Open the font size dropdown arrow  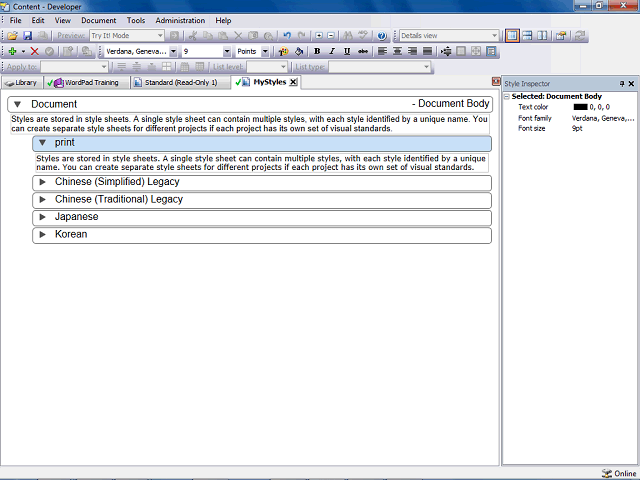click(227, 51)
